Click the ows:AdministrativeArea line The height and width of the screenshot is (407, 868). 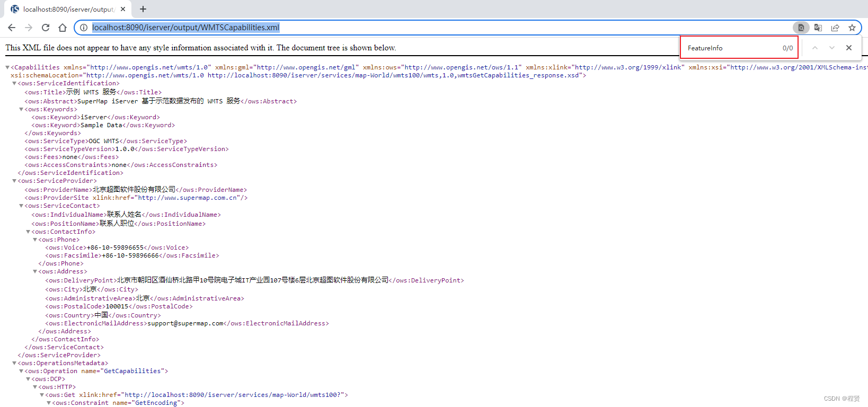point(145,298)
